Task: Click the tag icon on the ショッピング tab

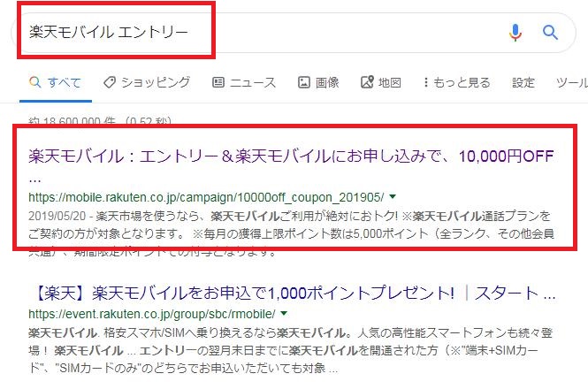Action: pos(110,82)
